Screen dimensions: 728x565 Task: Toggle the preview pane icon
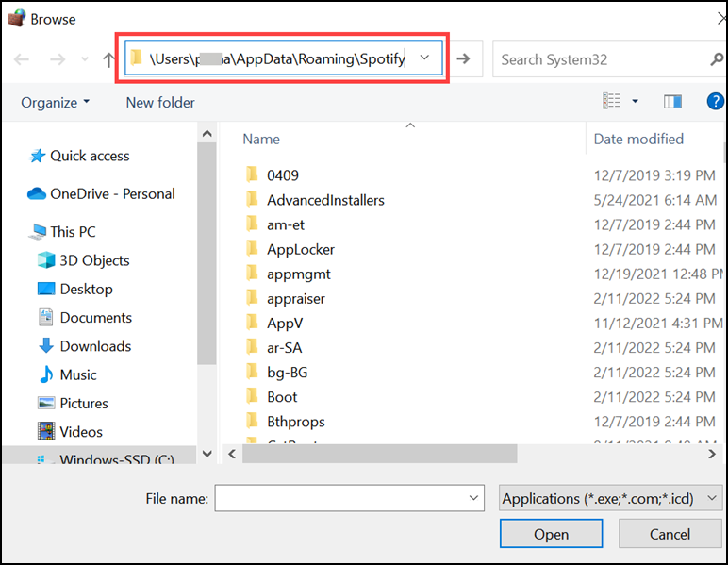672,102
